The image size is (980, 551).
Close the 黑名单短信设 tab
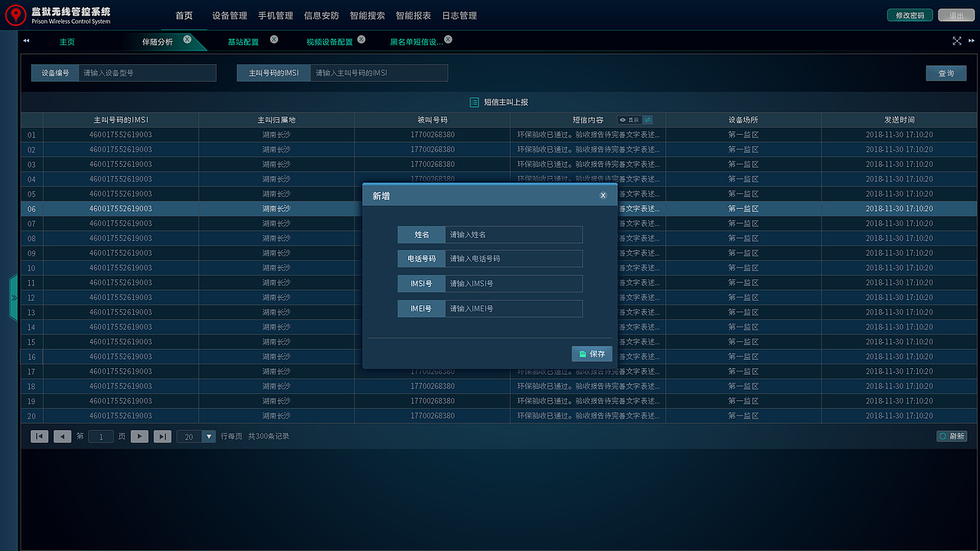pyautogui.click(x=449, y=39)
